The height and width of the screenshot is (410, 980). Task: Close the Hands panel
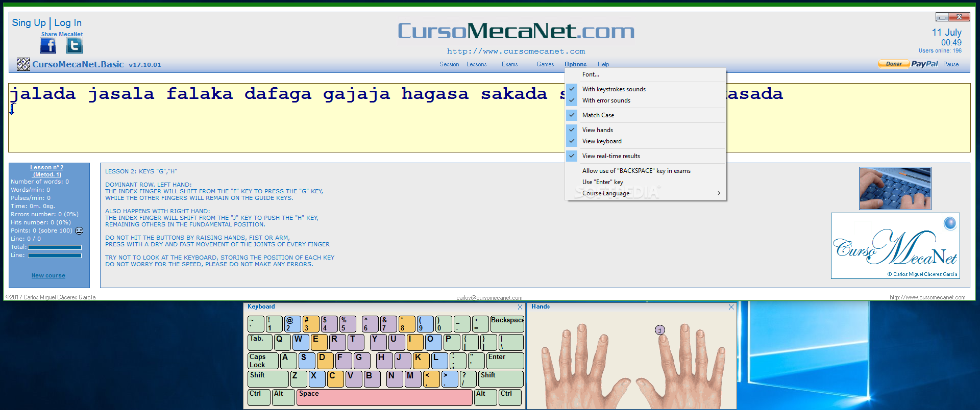click(x=731, y=307)
